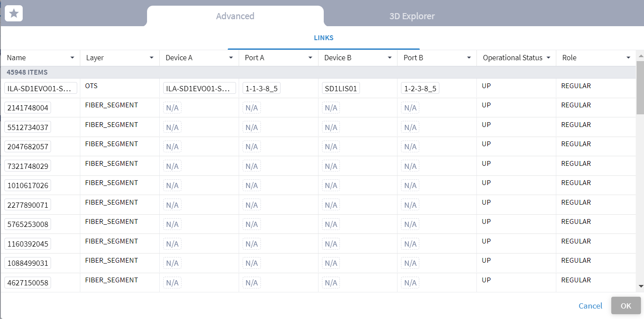The image size is (644, 319).
Task: Click the star favorites icon
Action: click(x=14, y=13)
